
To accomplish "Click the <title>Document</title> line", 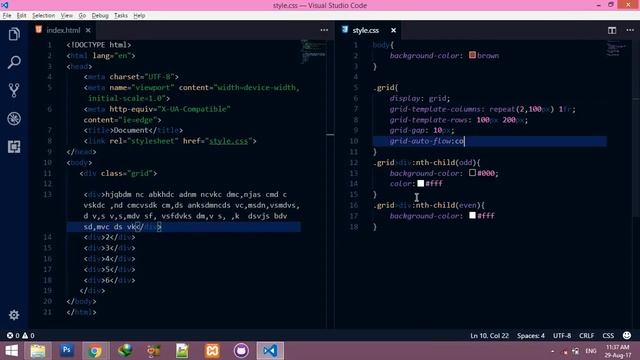I will click(x=133, y=130).
